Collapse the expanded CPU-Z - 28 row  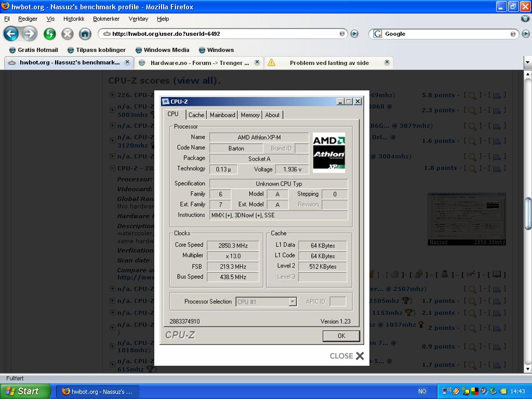[x=112, y=168]
